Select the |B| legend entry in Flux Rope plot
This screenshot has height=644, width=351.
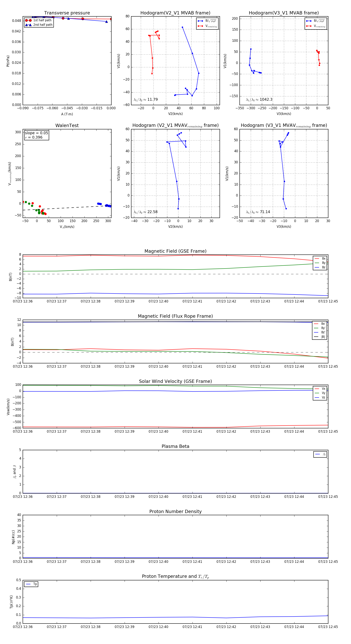pos(320,337)
